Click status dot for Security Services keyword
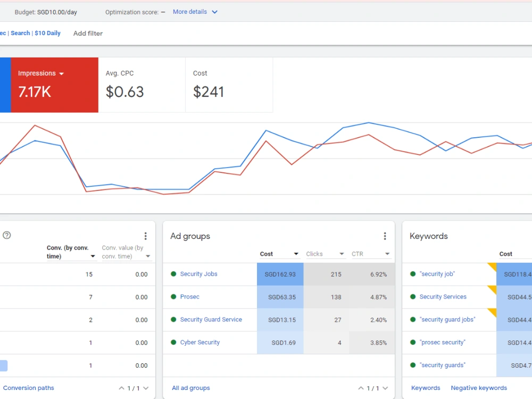532x399 pixels. 413,296
